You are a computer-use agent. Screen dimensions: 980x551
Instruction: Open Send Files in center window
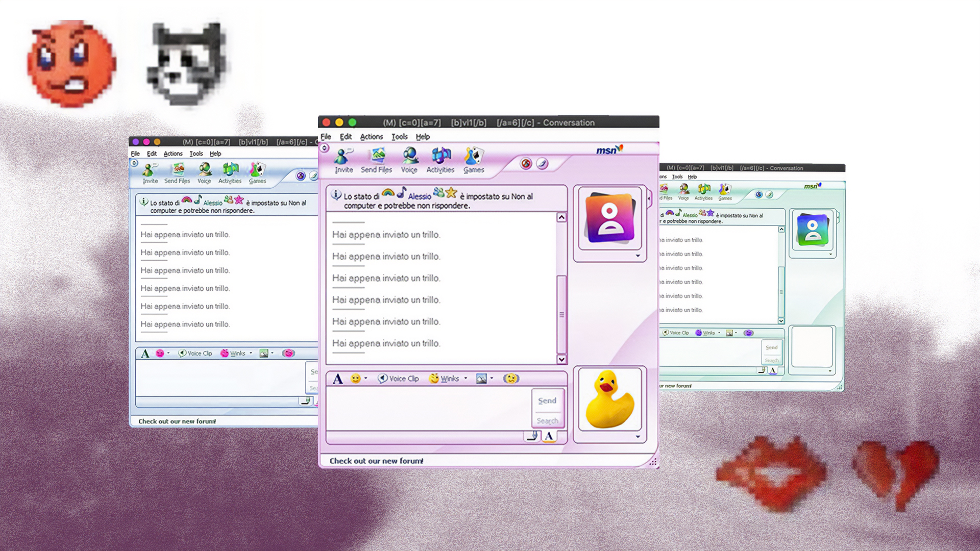pyautogui.click(x=377, y=160)
